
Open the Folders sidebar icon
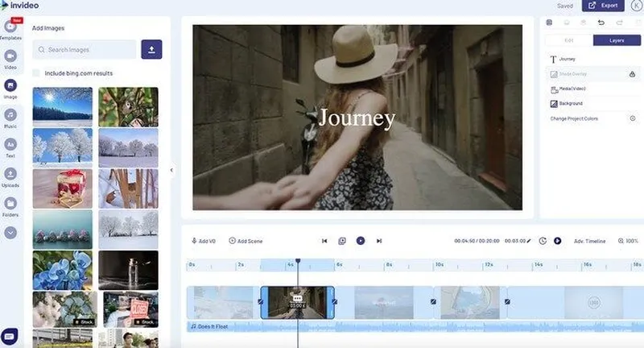click(10, 204)
